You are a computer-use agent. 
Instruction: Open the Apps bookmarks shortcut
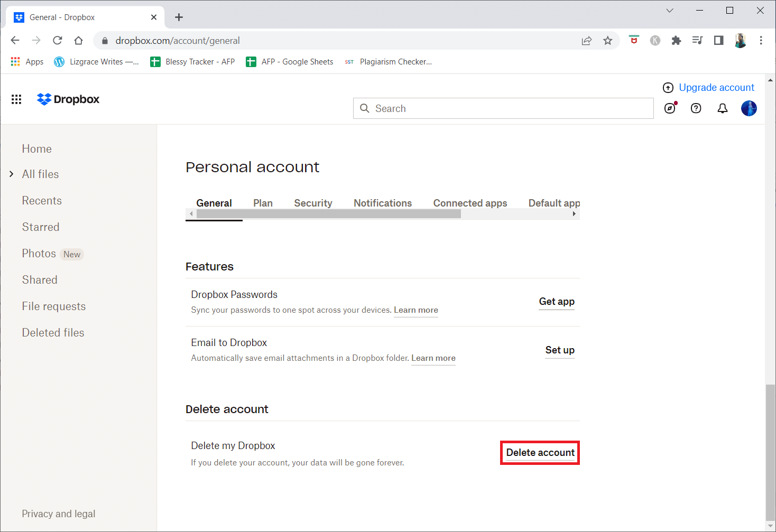point(27,62)
